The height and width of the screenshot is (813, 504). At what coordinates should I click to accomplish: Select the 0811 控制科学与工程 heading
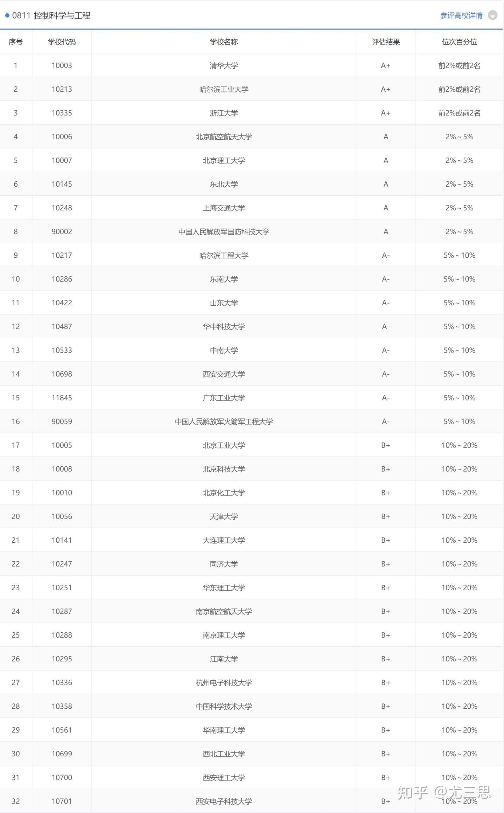(51, 15)
